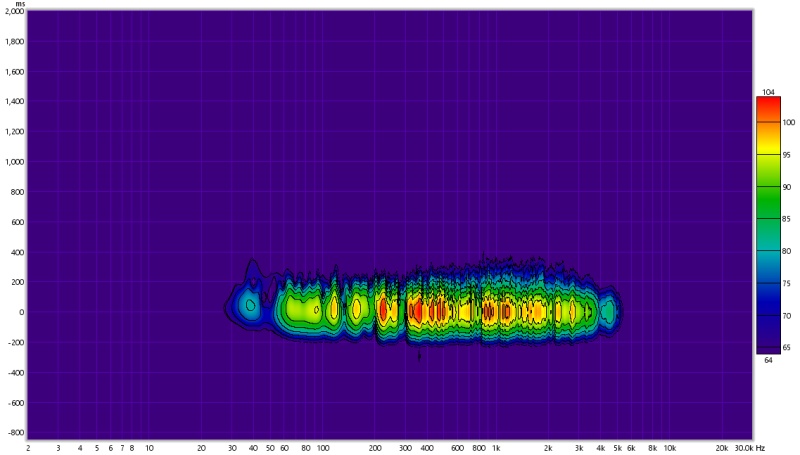Viewport: 800px width, 455px height.
Task: Click the "1k" frequency axis label
Action: pos(496,448)
